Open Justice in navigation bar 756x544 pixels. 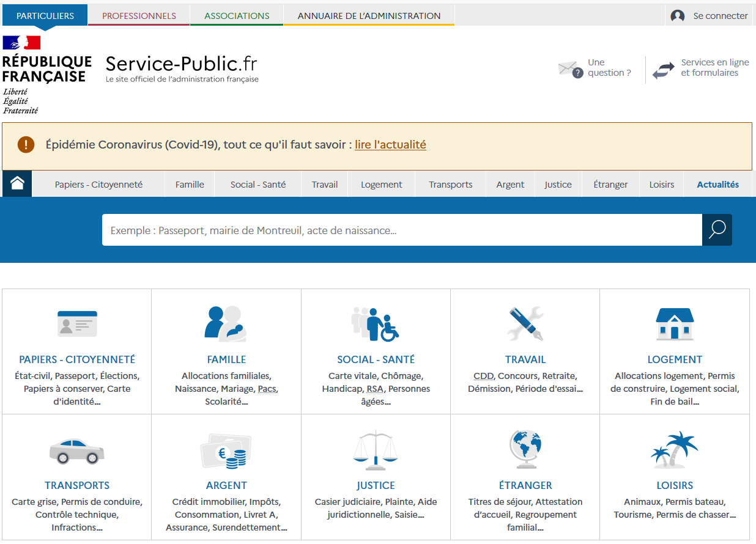coord(558,184)
